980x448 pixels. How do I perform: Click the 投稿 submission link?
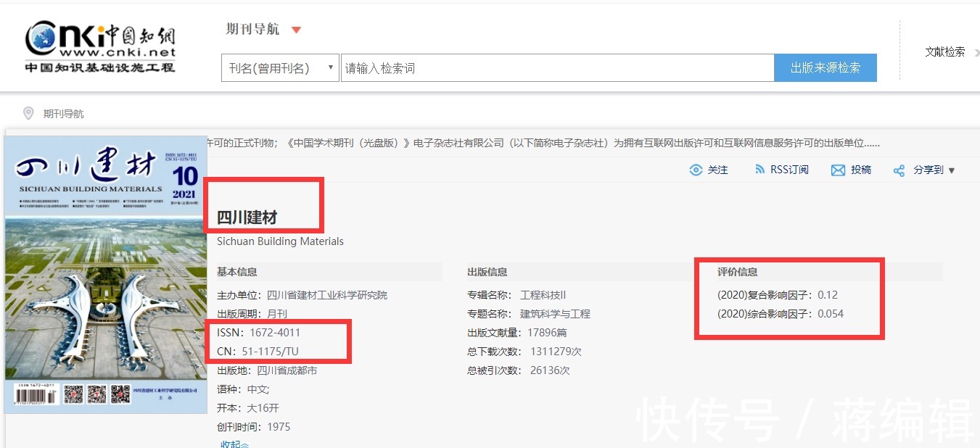click(x=861, y=170)
